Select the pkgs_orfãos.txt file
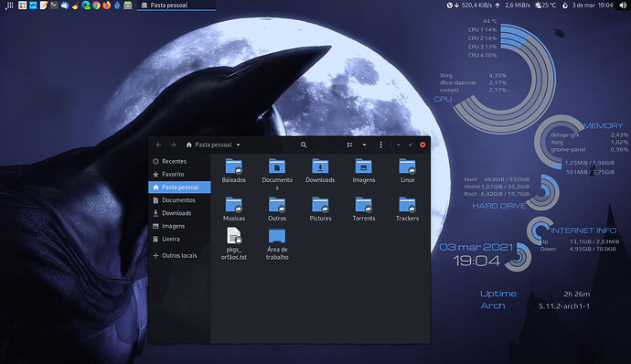The height and width of the screenshot is (364, 631). tap(234, 243)
